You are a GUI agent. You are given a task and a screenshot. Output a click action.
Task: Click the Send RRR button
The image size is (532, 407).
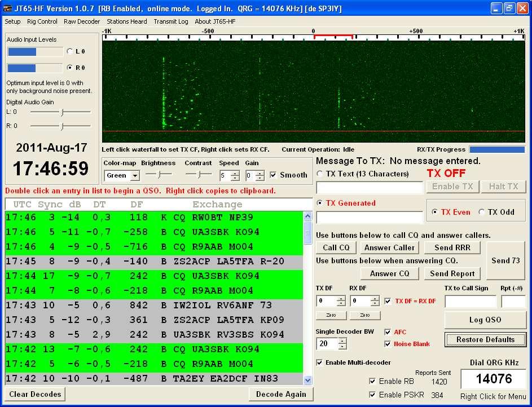452,247
